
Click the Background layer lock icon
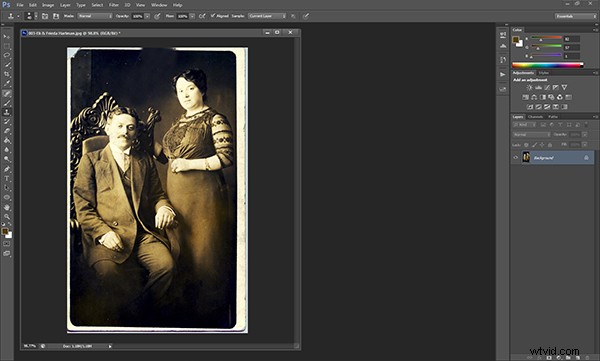tap(586, 158)
